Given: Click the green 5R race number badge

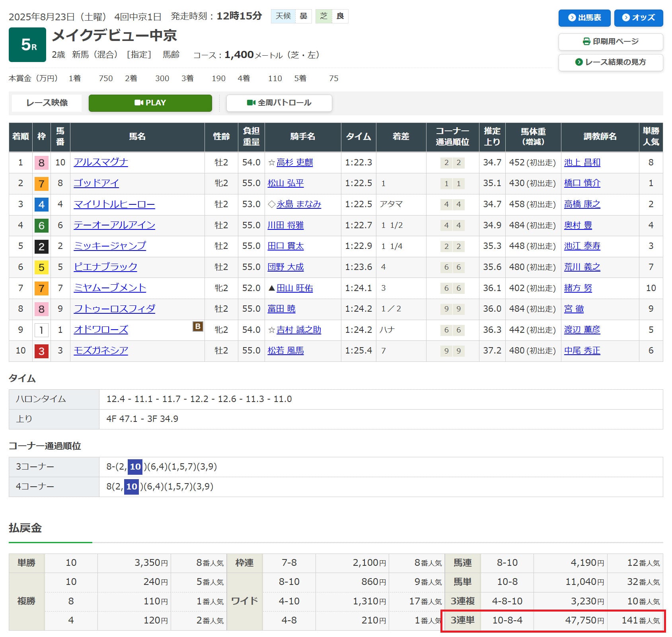Looking at the screenshot, I should pyautogui.click(x=27, y=45).
